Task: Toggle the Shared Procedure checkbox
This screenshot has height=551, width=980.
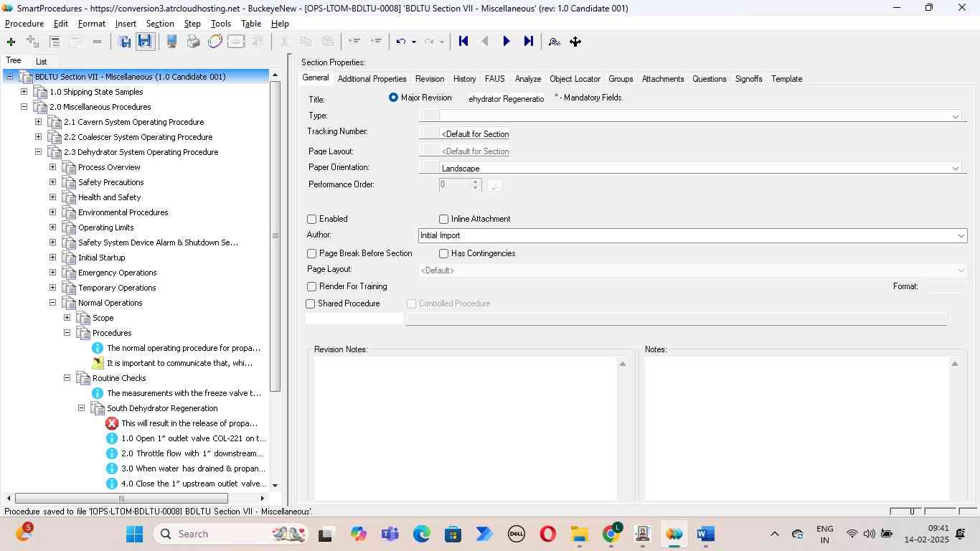Action: (x=310, y=303)
